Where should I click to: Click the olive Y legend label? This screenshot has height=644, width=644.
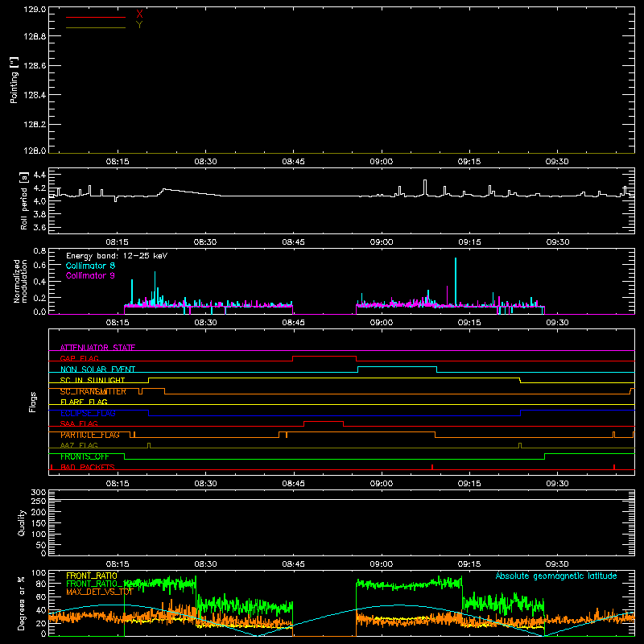click(139, 25)
